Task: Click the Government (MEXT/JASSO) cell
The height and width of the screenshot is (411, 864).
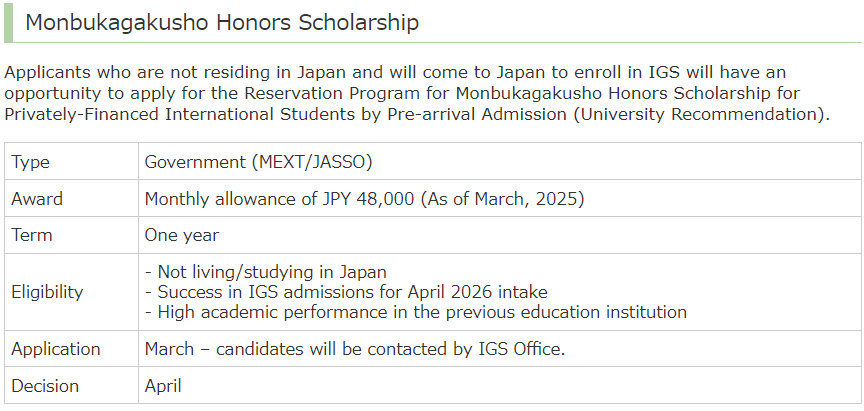Action: coord(258,162)
